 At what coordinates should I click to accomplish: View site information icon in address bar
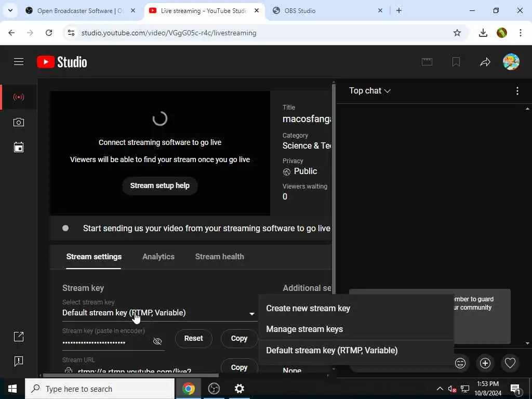click(x=71, y=33)
